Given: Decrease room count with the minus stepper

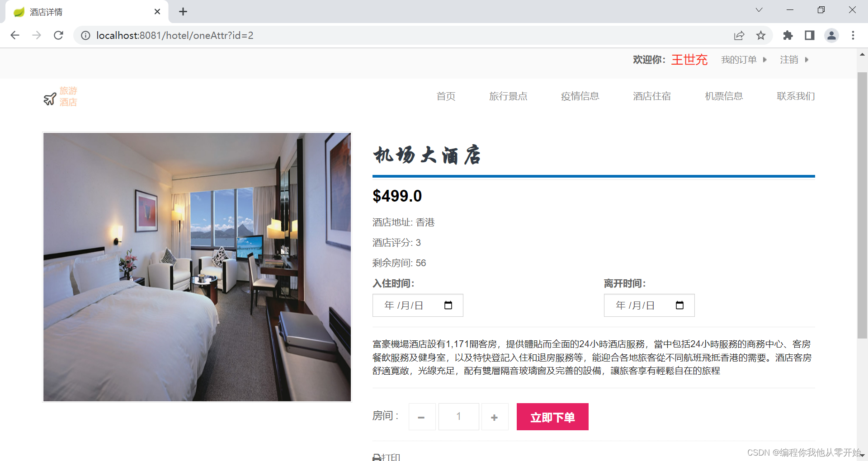Looking at the screenshot, I should [422, 416].
